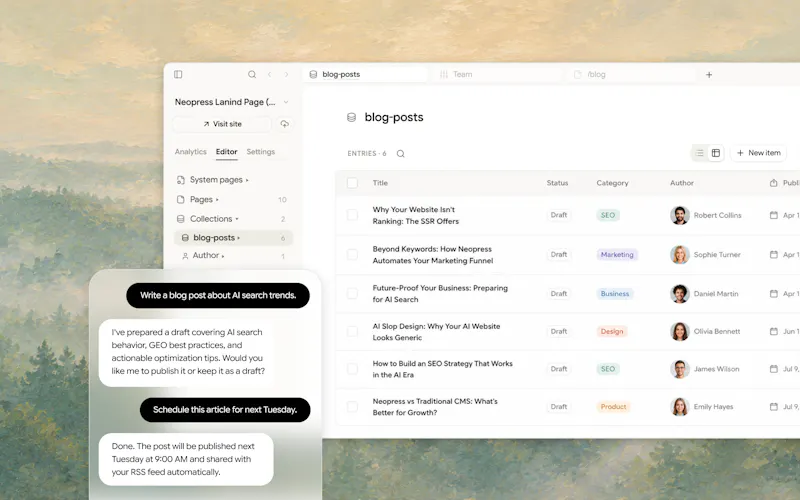This screenshot has height=500, width=800.
Task: Click the 'Schedule this article for next Tuesday' message
Action: click(225, 410)
